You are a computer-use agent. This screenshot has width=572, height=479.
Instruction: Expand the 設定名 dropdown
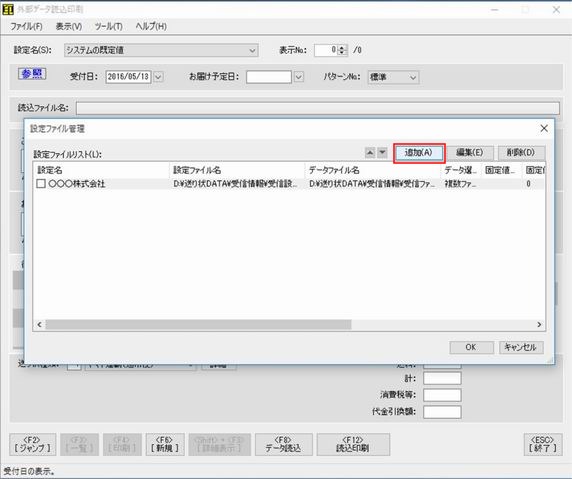point(252,50)
